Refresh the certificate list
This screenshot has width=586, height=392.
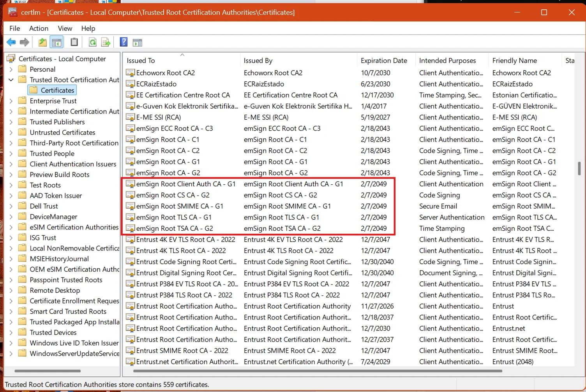pos(93,42)
